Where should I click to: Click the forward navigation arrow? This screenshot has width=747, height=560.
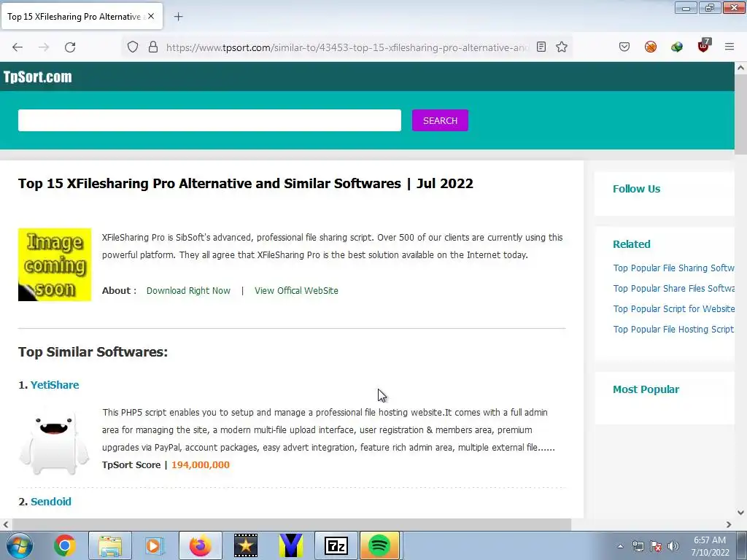pos(44,47)
